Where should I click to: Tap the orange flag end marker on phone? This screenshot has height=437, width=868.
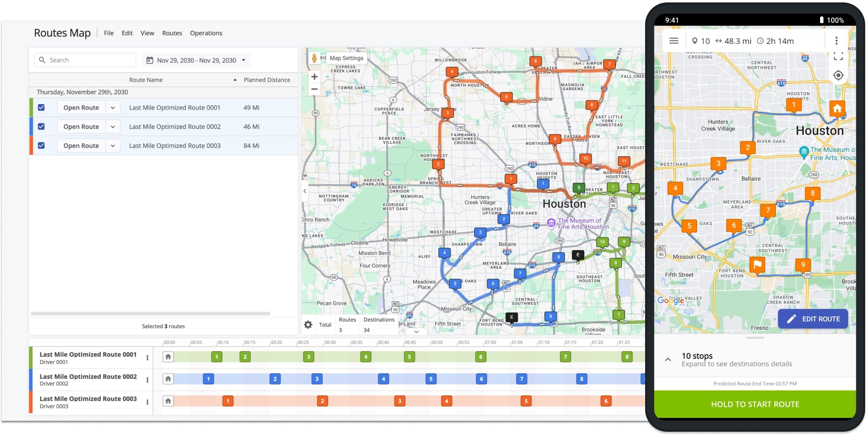(x=758, y=265)
